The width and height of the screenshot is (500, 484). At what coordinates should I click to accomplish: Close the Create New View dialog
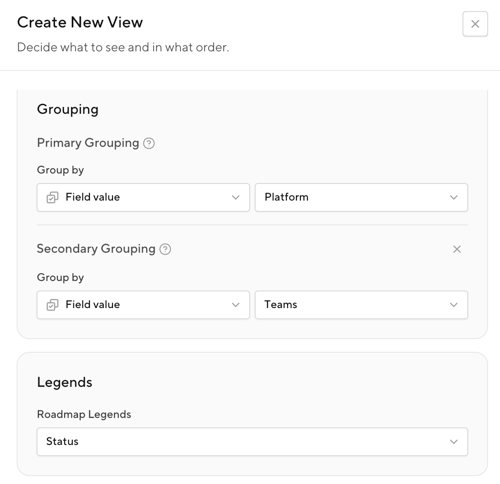[475, 24]
